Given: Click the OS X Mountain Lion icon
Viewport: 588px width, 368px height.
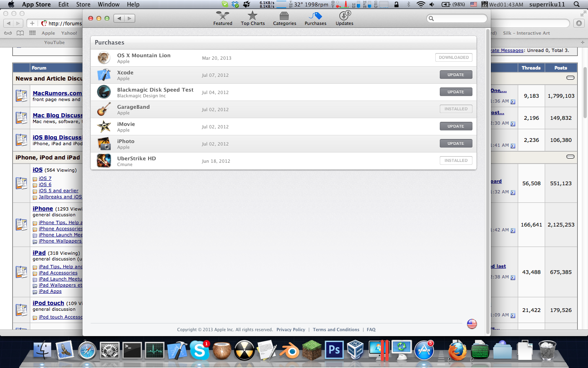Looking at the screenshot, I should pos(104,58).
